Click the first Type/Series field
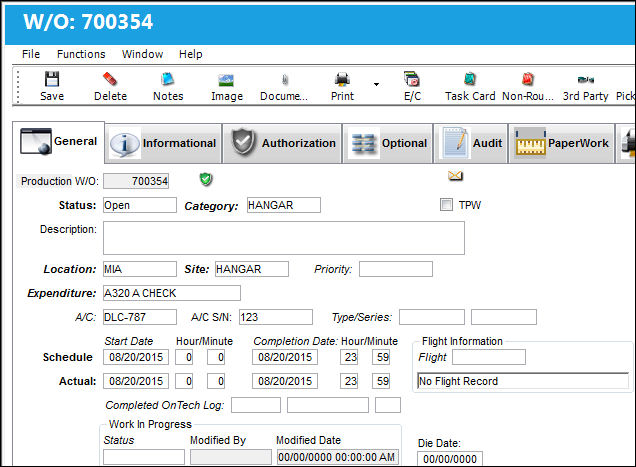This screenshot has width=636, height=467. tap(432, 317)
